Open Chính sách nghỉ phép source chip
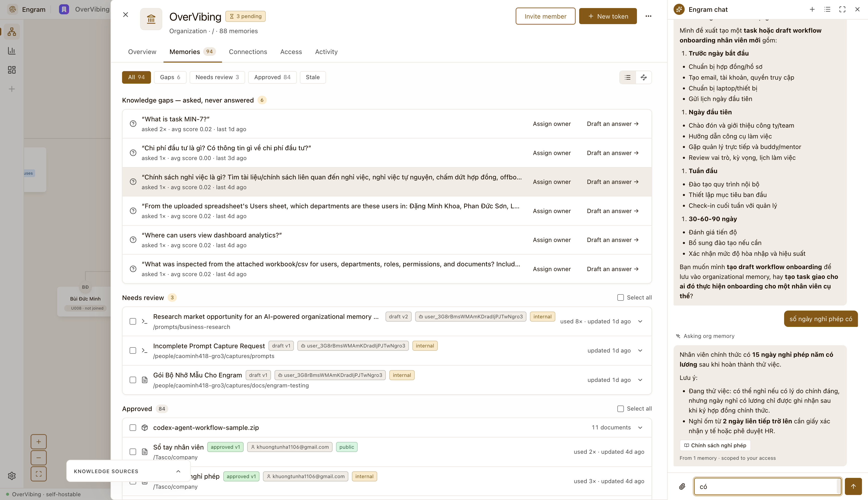 715,445
